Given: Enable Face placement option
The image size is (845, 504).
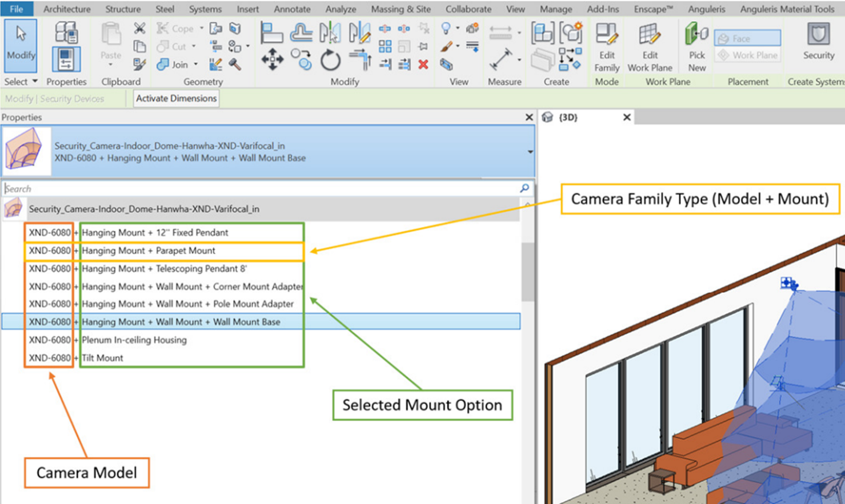Looking at the screenshot, I should click(x=747, y=38).
